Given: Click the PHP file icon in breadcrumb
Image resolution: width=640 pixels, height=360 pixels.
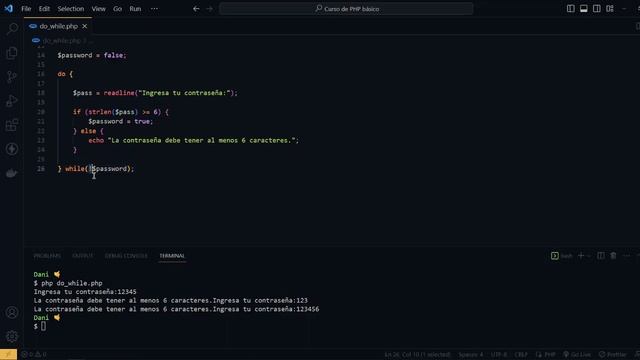Looking at the screenshot, I should coord(36,40).
